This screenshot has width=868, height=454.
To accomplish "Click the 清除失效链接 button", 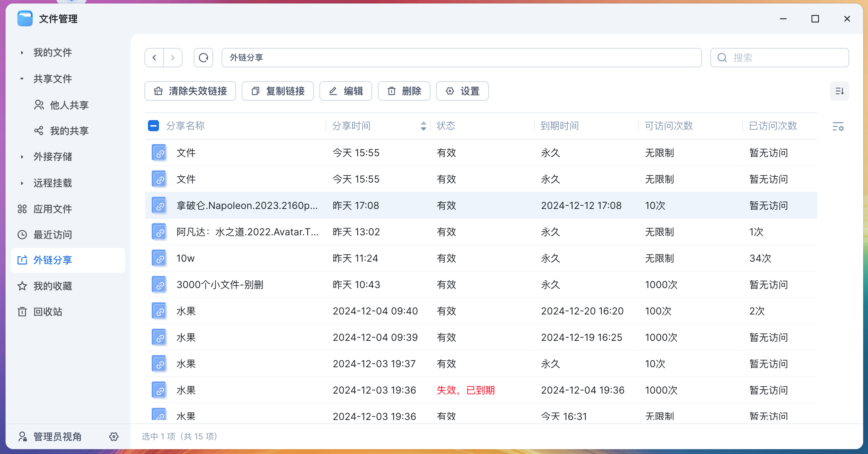I will click(190, 91).
